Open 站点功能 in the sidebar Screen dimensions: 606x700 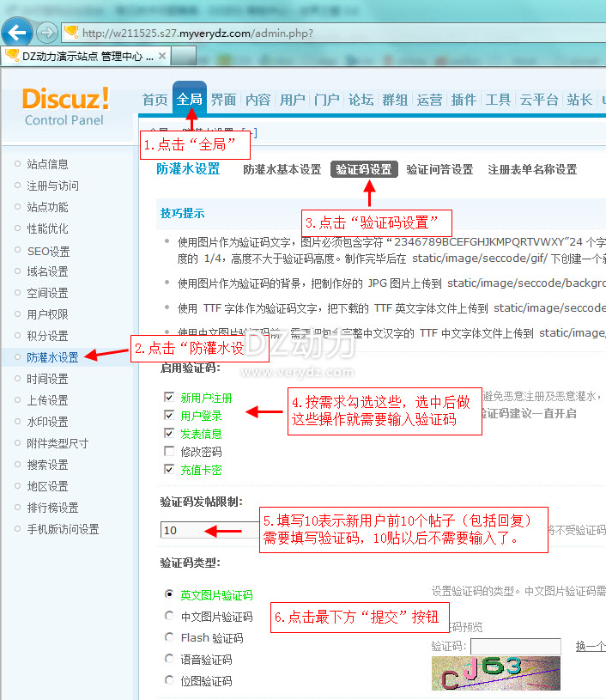tap(47, 207)
